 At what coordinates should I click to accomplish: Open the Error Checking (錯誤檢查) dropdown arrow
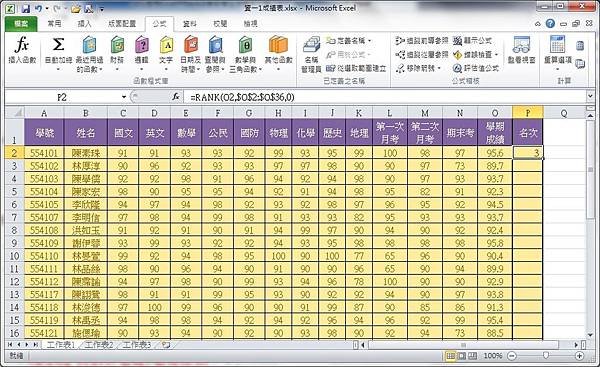click(496, 55)
